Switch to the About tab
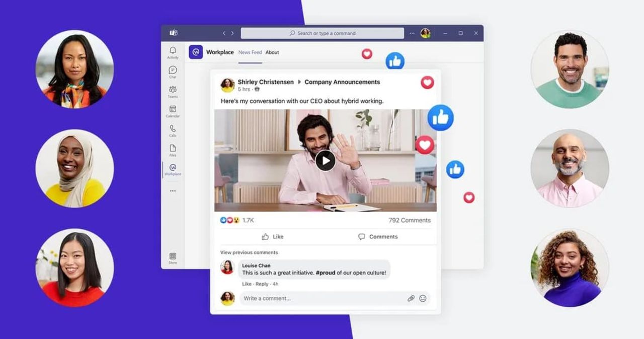Viewport: 644px width, 339px height. (272, 52)
